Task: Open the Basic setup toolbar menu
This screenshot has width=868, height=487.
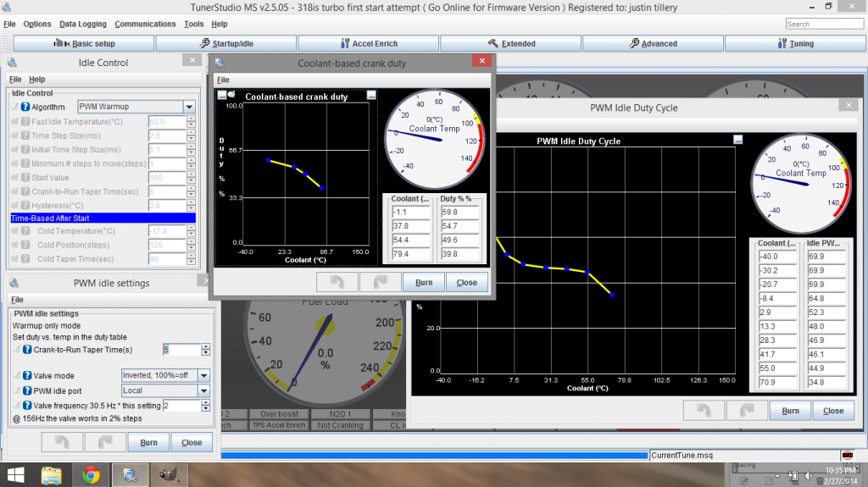Action: (84, 43)
